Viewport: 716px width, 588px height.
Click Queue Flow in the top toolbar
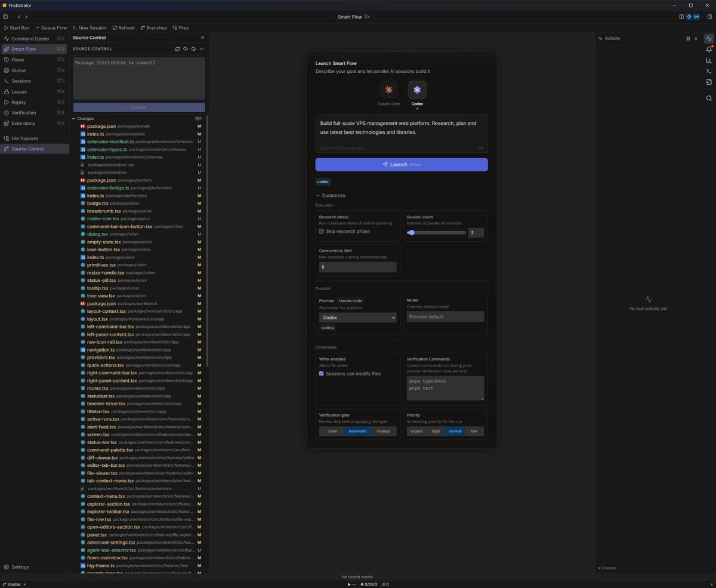coord(51,27)
